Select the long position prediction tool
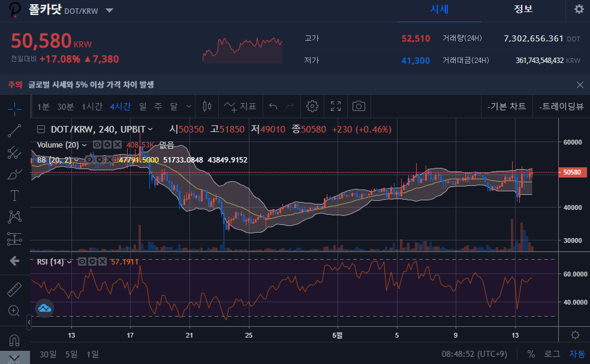Viewport: 590px width, 364px height. 14,239
